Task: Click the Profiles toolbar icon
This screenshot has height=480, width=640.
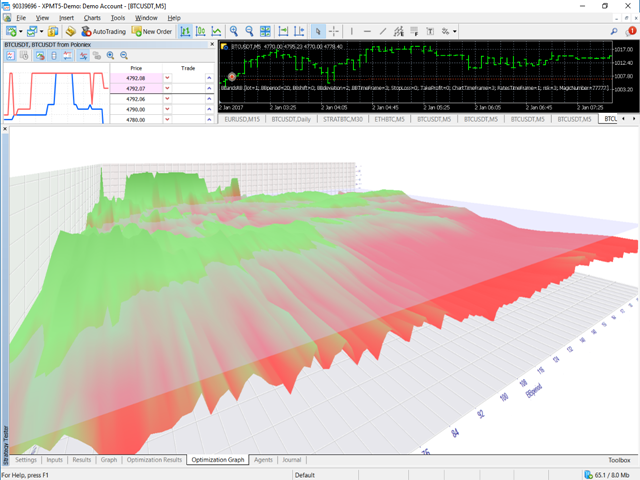Action: click(x=32, y=31)
